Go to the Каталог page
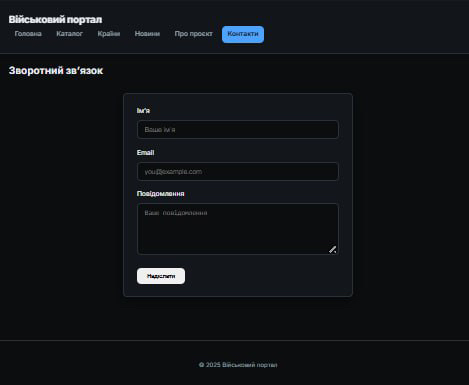The image size is (469, 385). (x=69, y=34)
